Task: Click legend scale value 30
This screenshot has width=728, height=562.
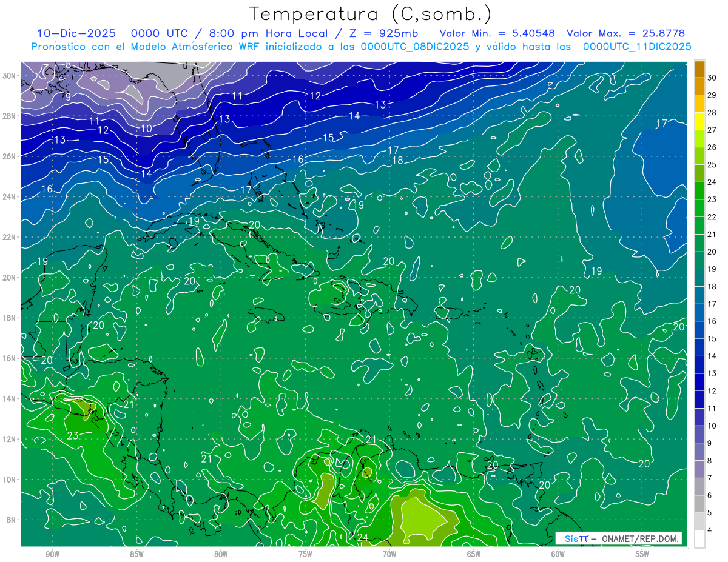Action: point(712,77)
